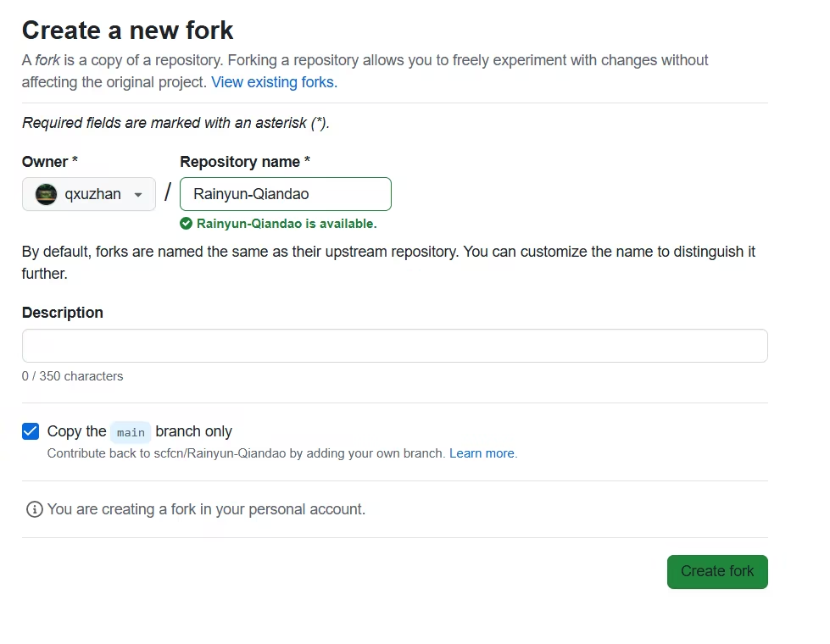Click the info circle icon
The width and height of the screenshot is (830, 644).
click(x=34, y=509)
